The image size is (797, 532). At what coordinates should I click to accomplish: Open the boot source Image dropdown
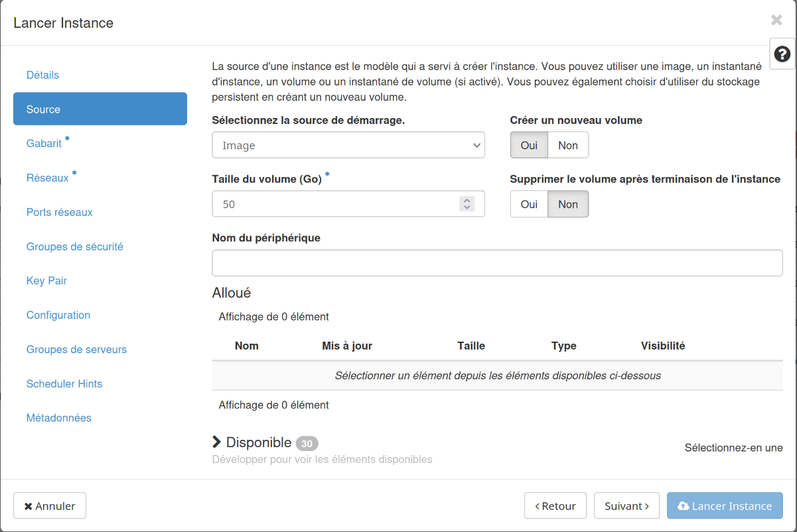[348, 145]
